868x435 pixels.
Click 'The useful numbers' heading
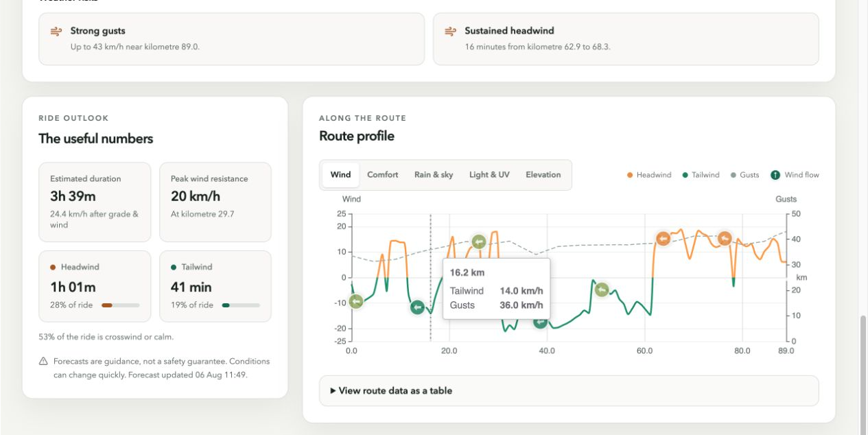[x=96, y=139]
